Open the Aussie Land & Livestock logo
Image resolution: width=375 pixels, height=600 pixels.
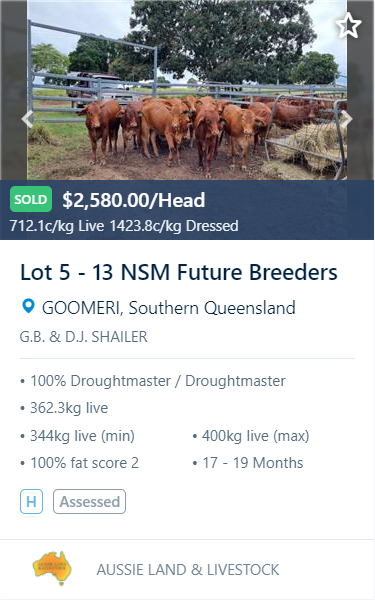tap(52, 569)
